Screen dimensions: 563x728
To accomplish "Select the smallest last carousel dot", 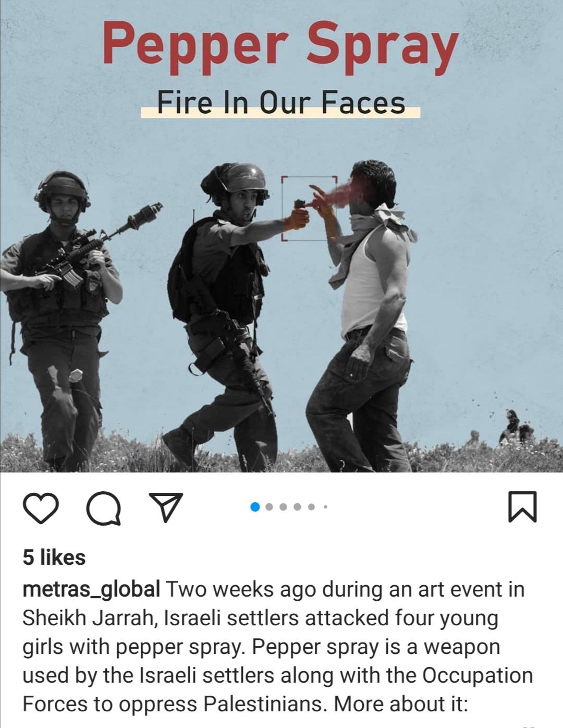I will (x=325, y=506).
